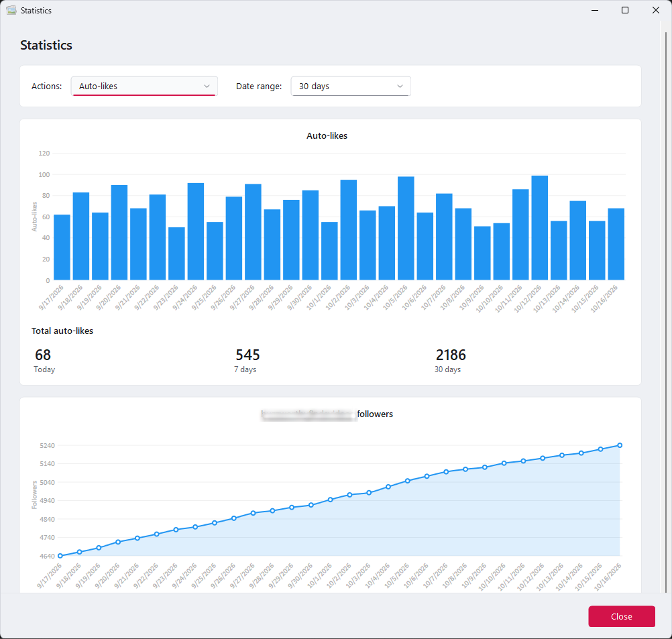
Task: Click the '68' Today total value
Action: click(43, 355)
